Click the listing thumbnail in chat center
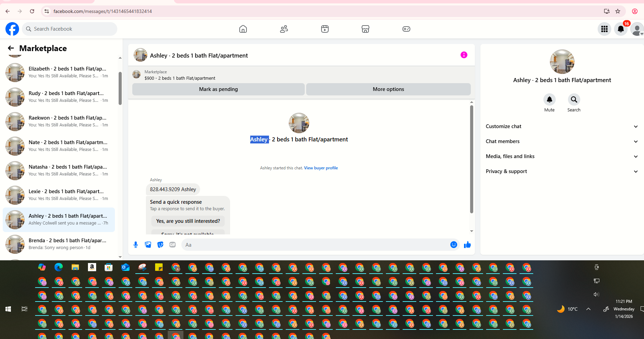Screen dimensions: 644x339 (299, 123)
